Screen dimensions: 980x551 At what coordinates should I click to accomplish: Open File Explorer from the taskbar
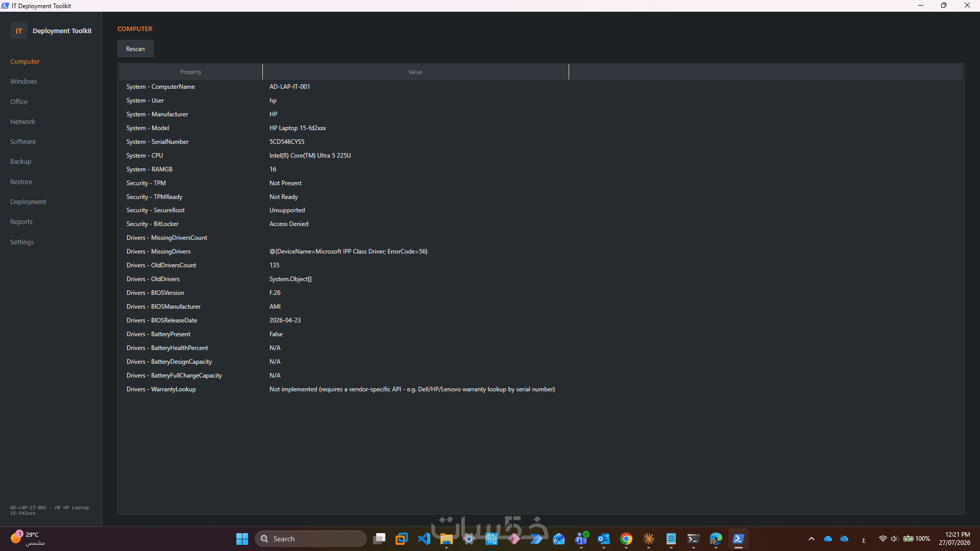point(447,539)
